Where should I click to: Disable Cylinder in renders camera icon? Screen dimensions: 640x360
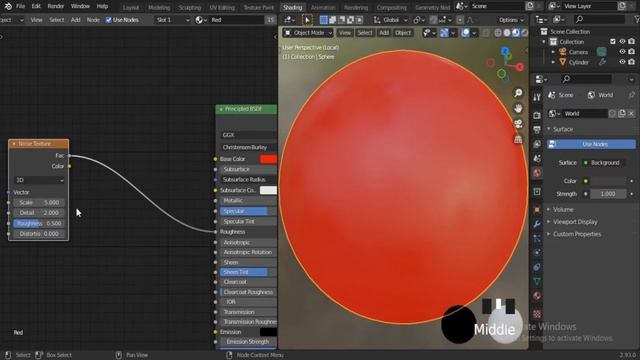click(632, 62)
